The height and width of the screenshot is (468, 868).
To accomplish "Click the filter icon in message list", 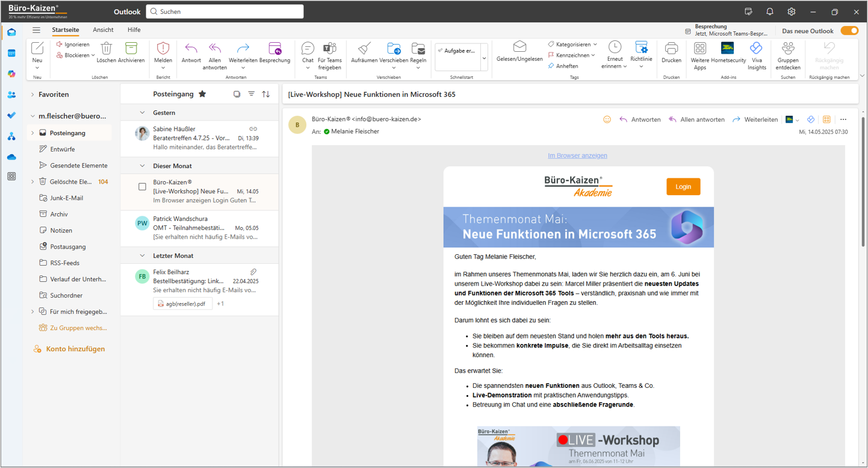I will pos(251,94).
